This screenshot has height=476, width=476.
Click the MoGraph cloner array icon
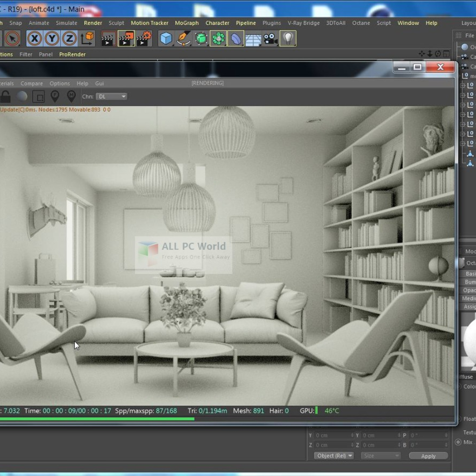pos(218,39)
